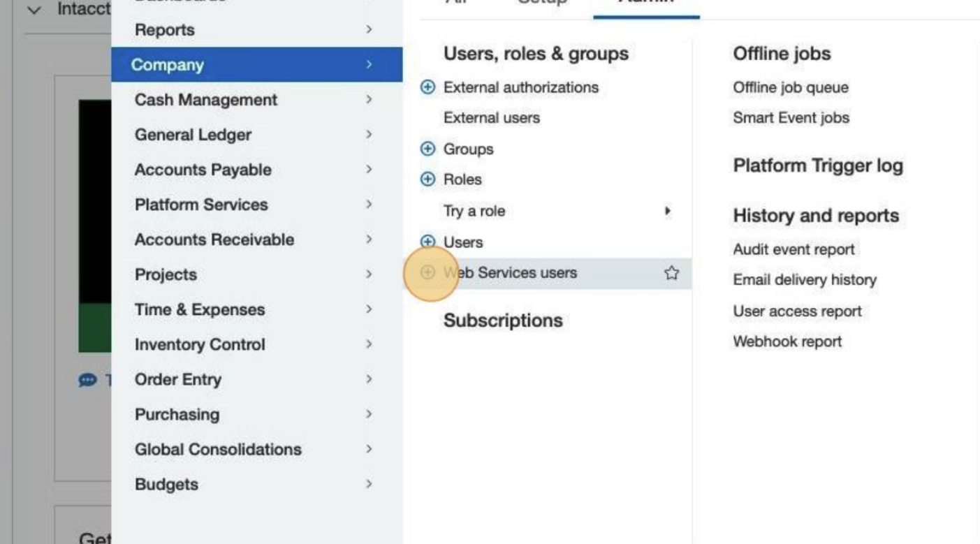Image resolution: width=980 pixels, height=544 pixels.
Task: Open the Cash Management menu
Action: 206,100
